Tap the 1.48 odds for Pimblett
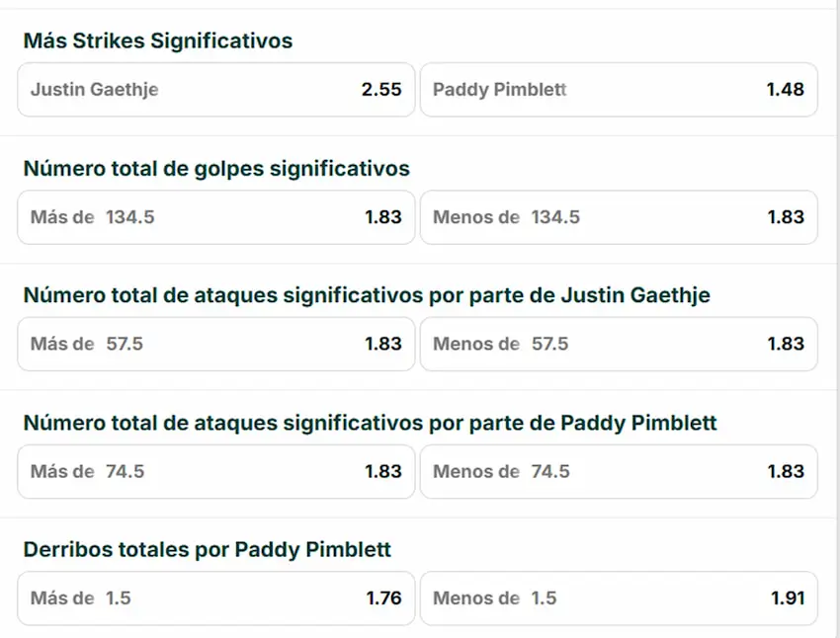840x638 pixels. tap(785, 90)
